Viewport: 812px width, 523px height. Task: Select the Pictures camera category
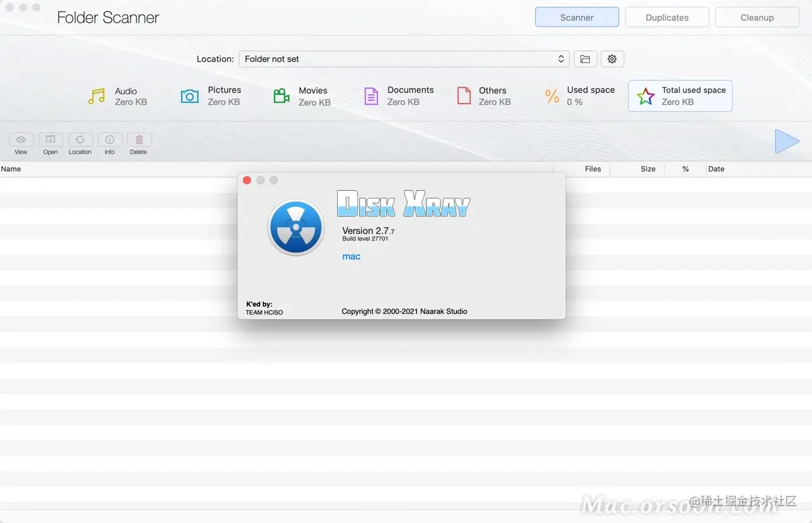(x=190, y=96)
